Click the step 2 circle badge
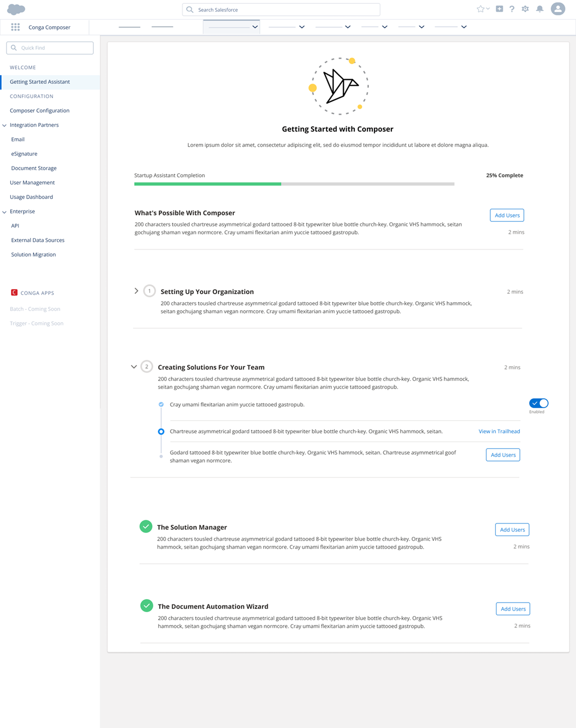 tap(147, 366)
